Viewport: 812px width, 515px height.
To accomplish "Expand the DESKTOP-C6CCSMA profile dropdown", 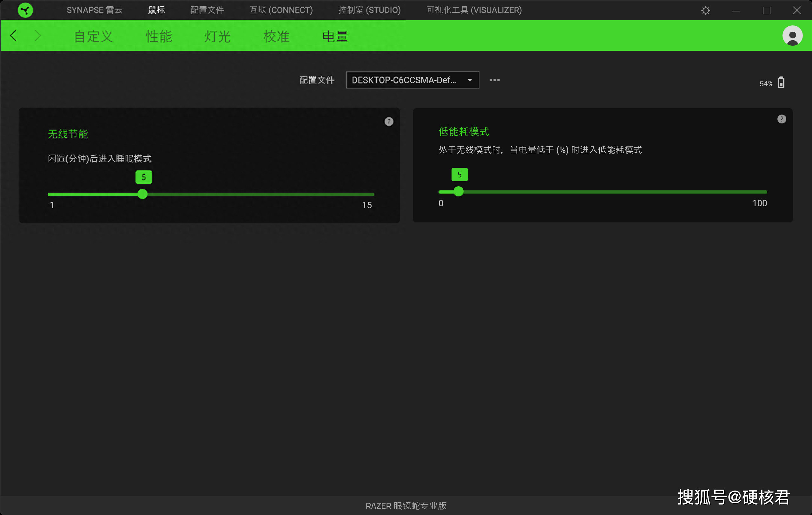I will coord(413,80).
